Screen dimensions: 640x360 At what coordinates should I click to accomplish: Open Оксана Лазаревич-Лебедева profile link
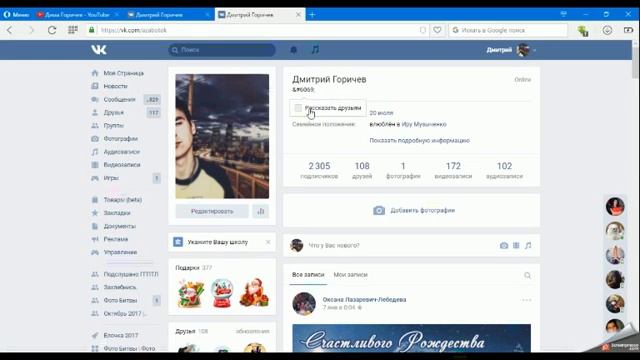[x=364, y=299]
